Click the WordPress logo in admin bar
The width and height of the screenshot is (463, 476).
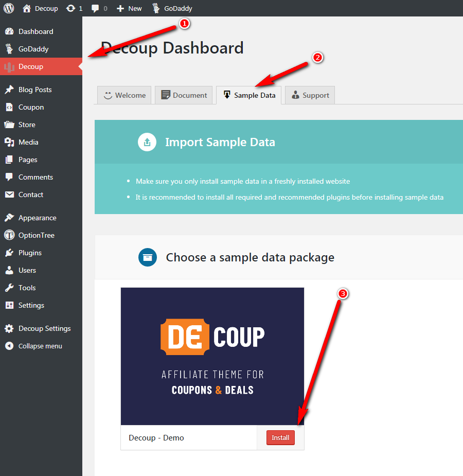pos(9,8)
